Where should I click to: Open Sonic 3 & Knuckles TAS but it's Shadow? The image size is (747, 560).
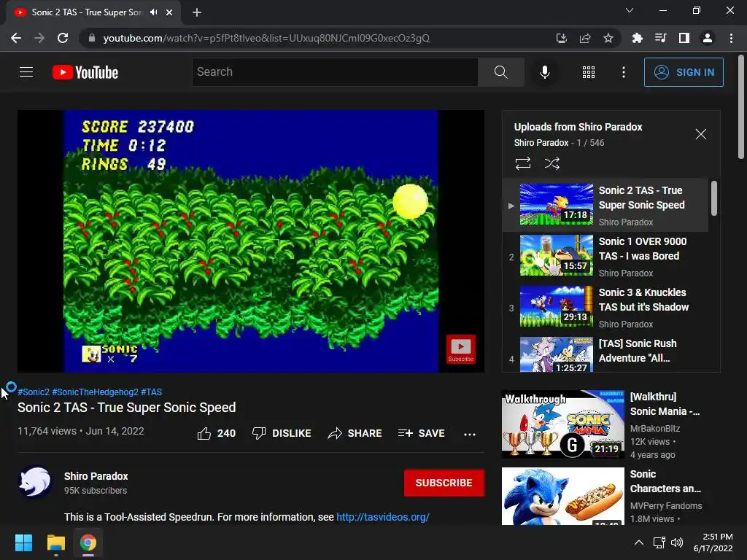point(605,307)
